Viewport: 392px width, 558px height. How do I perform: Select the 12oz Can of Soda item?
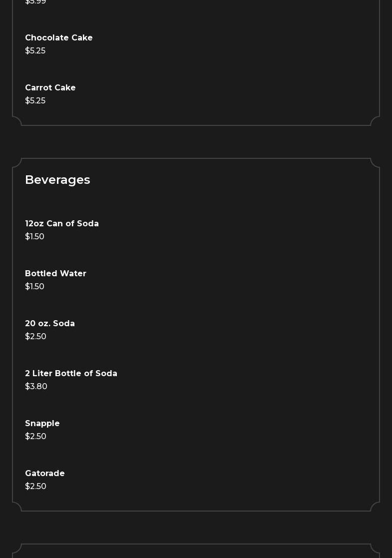(62, 224)
